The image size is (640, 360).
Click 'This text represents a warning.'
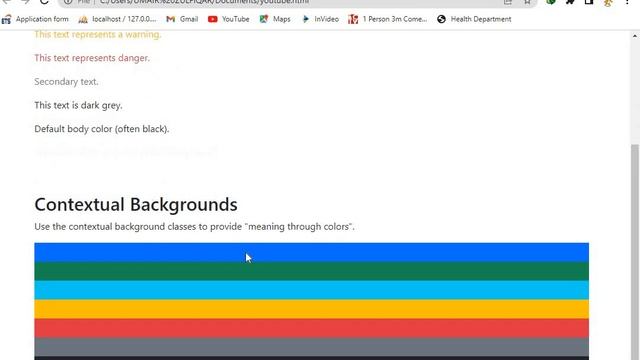[x=98, y=34]
